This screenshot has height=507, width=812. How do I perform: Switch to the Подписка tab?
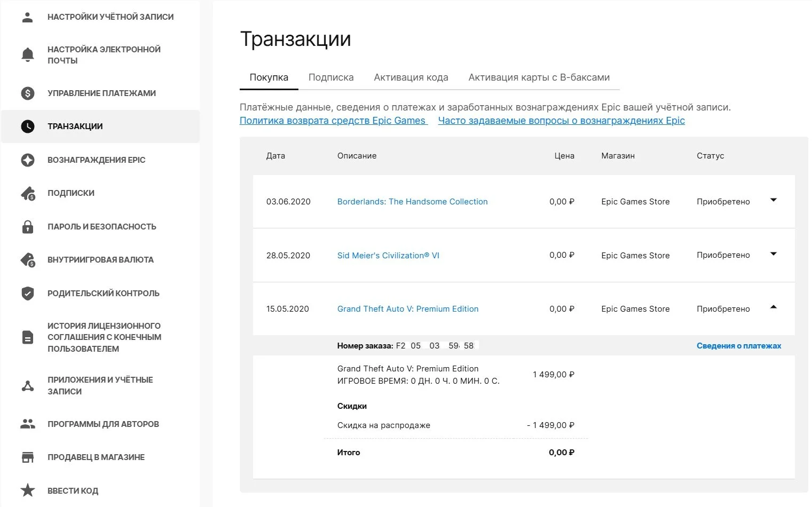(x=331, y=77)
